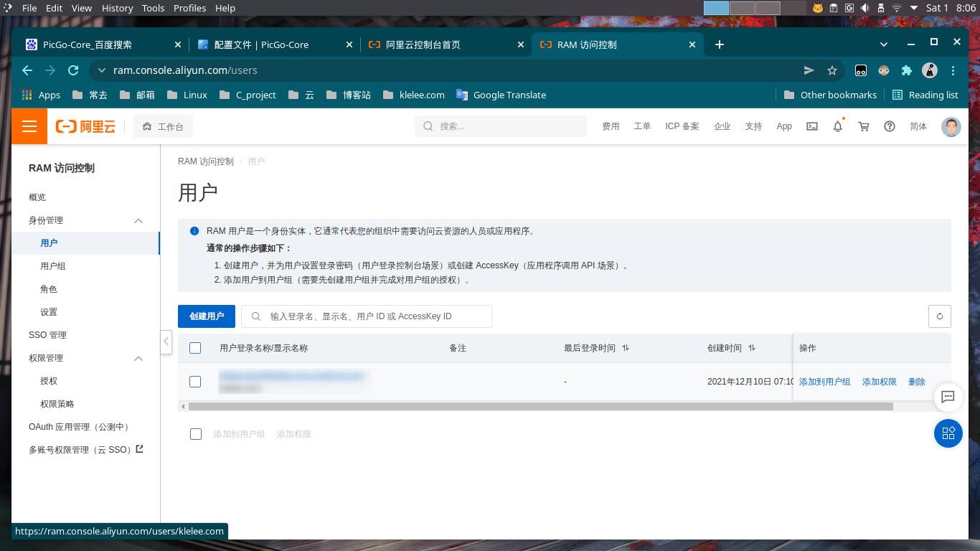Open the Profiles menu
Screen dimensions: 980x551
(189, 8)
